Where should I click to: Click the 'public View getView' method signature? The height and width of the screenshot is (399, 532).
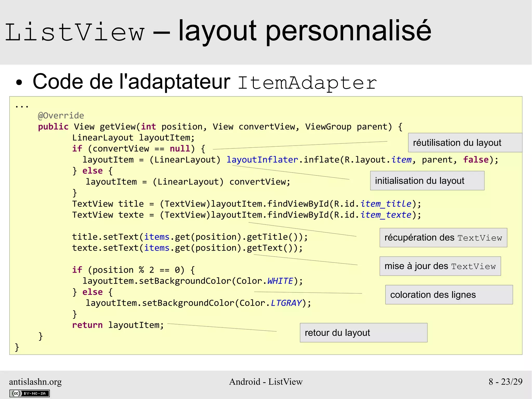point(220,127)
